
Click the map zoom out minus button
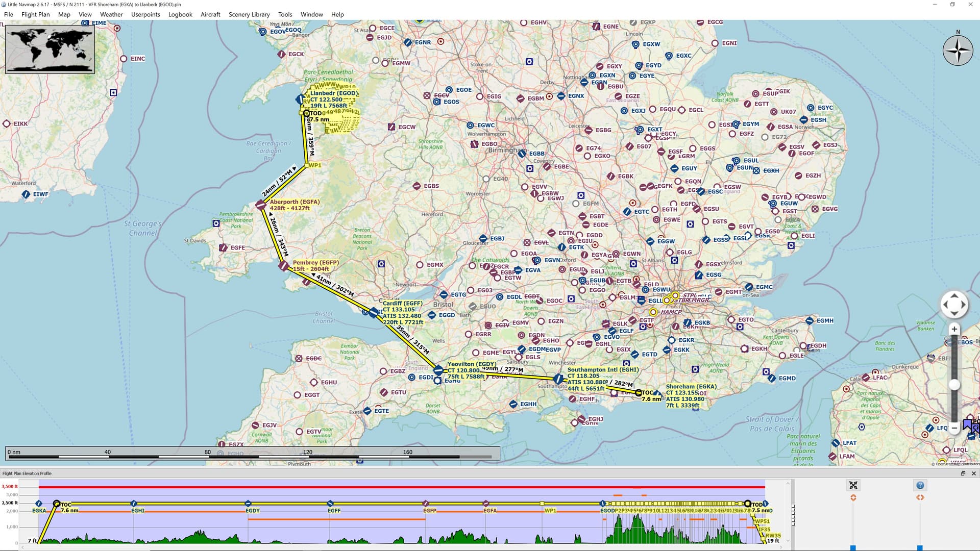click(x=954, y=428)
